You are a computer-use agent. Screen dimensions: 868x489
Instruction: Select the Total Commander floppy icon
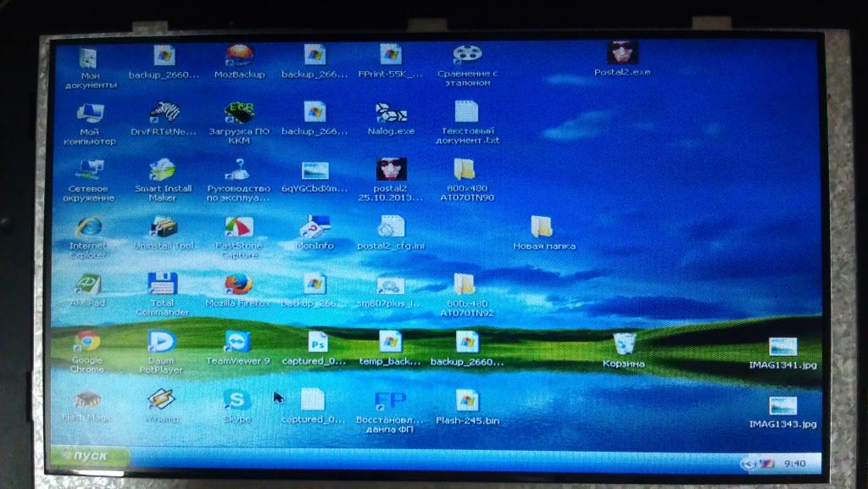[x=162, y=284]
